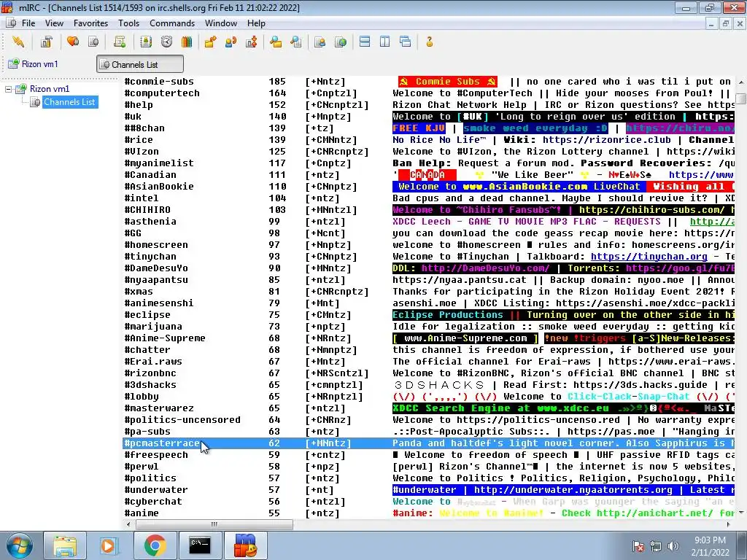Open mIRC Options hammer icon

coord(46,42)
